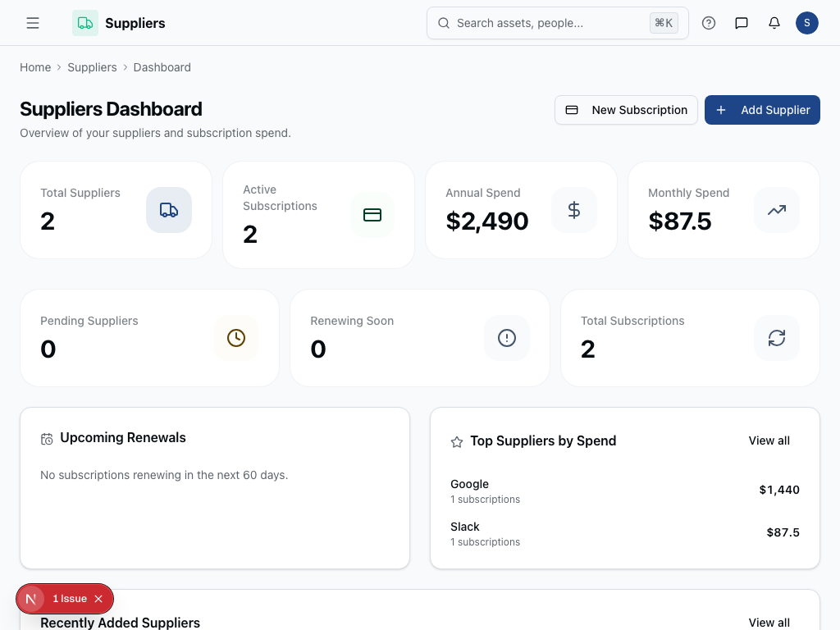Click the Pending Suppliers clock icon
840x630 pixels.
236,338
